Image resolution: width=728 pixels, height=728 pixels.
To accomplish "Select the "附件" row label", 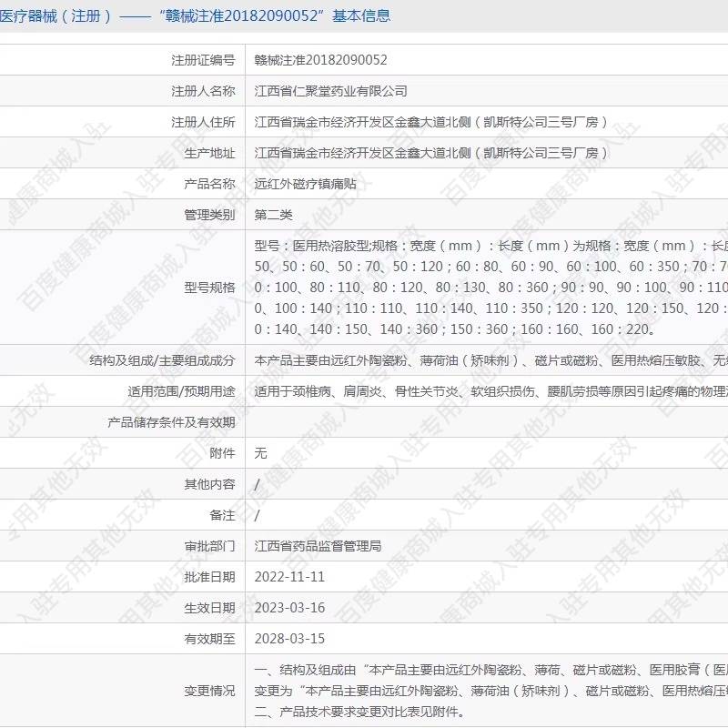I will [222, 453].
